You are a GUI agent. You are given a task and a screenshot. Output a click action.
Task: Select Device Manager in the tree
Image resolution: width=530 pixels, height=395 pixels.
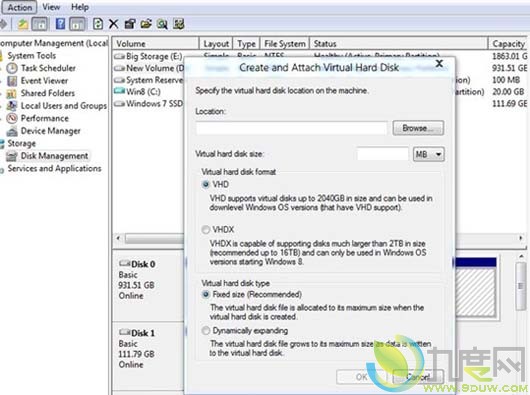coord(51,131)
